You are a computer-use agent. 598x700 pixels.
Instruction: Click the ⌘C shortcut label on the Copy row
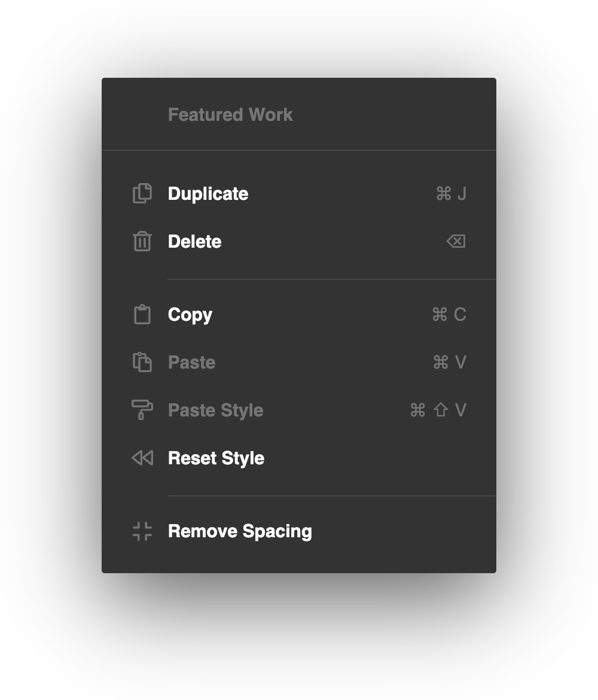pos(449,314)
